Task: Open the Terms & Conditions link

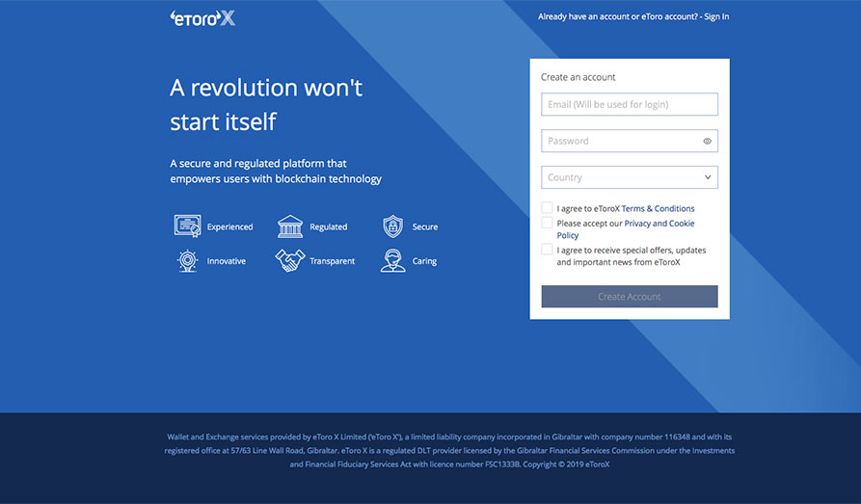Action: [658, 208]
